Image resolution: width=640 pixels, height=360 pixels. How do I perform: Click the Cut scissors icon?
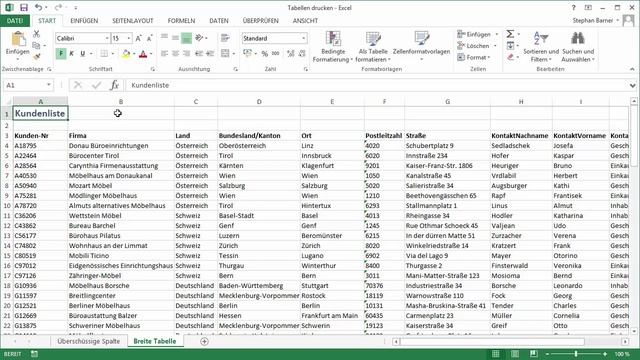coord(36,34)
